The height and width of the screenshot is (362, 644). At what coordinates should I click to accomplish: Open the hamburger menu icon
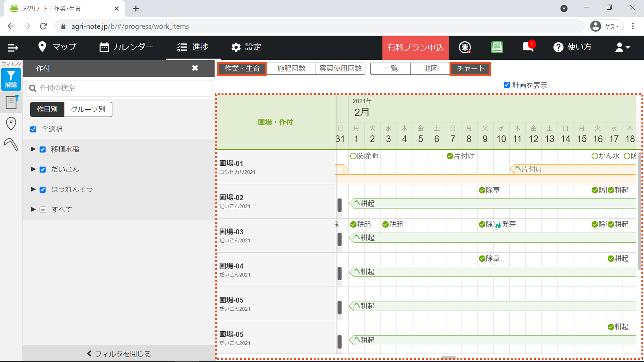pyautogui.click(x=13, y=48)
